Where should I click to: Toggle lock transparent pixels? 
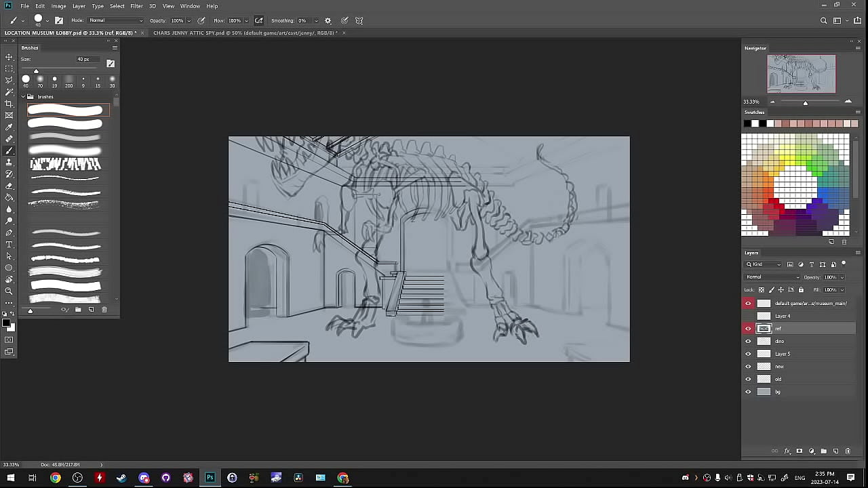[762, 289]
